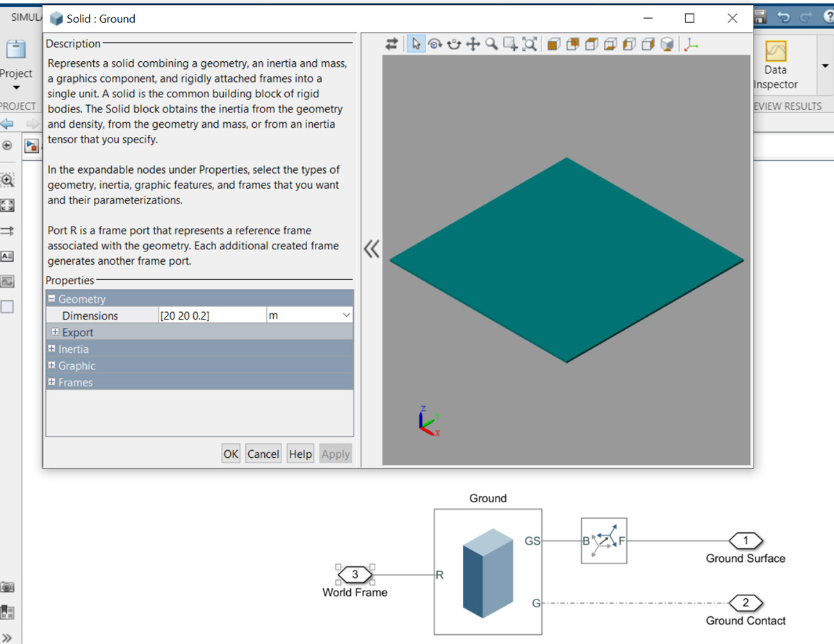Select the Rotate tool in the visualization toolbar
This screenshot has width=834, height=644.
pyautogui.click(x=434, y=43)
